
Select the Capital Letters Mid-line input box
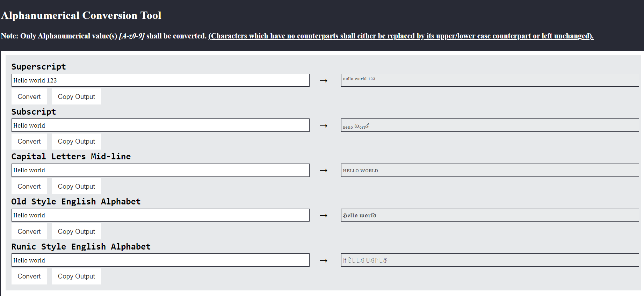(160, 170)
